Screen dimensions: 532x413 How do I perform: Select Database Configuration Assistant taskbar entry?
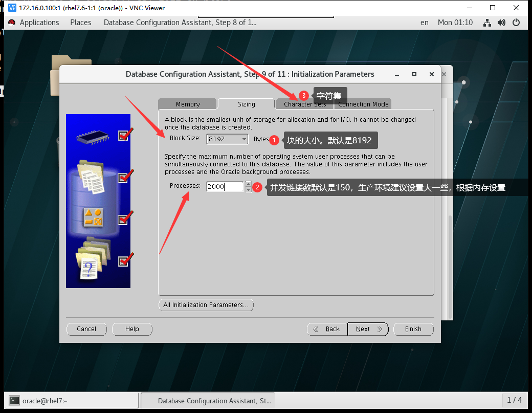tap(208, 401)
